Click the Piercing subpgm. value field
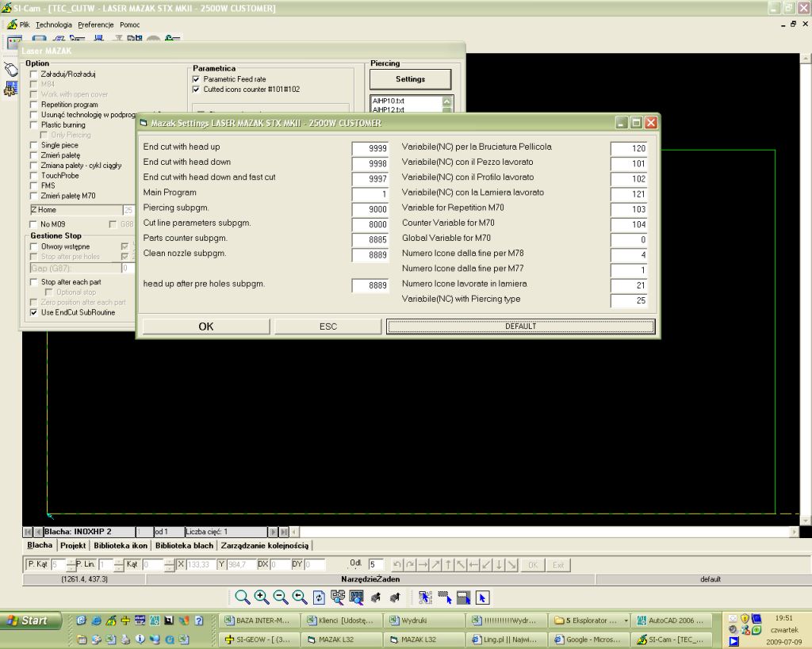Image resolution: width=812 pixels, height=649 pixels. click(370, 209)
